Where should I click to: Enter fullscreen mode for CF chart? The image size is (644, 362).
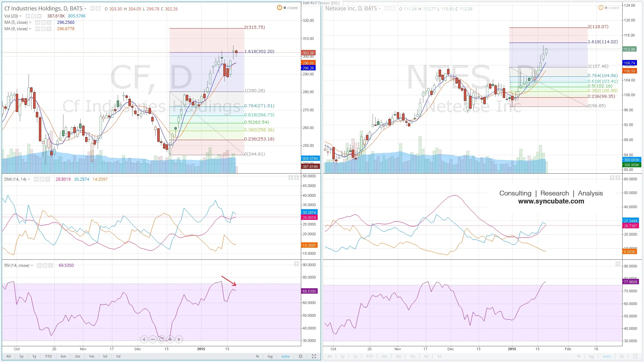click(x=314, y=356)
